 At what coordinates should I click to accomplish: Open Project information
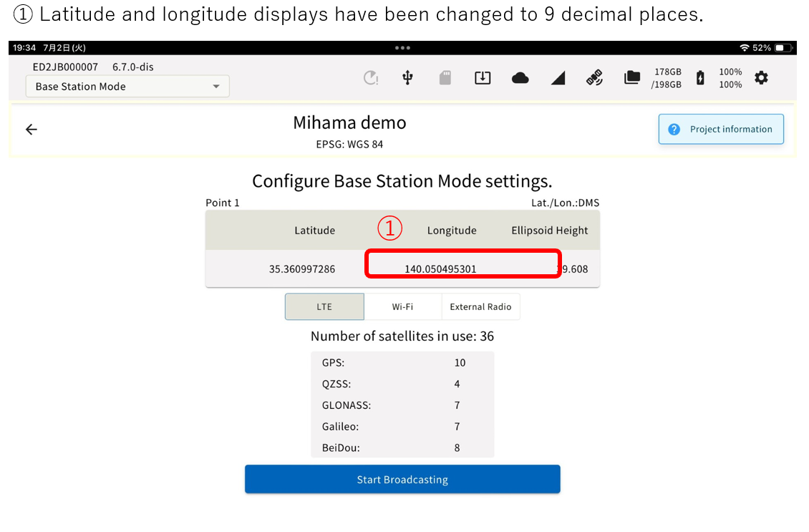[721, 129]
